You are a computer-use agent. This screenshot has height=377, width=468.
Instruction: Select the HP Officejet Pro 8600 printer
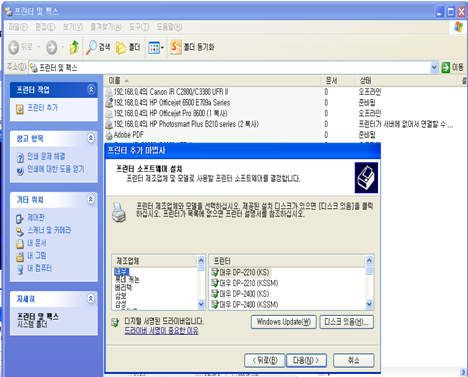click(x=170, y=113)
